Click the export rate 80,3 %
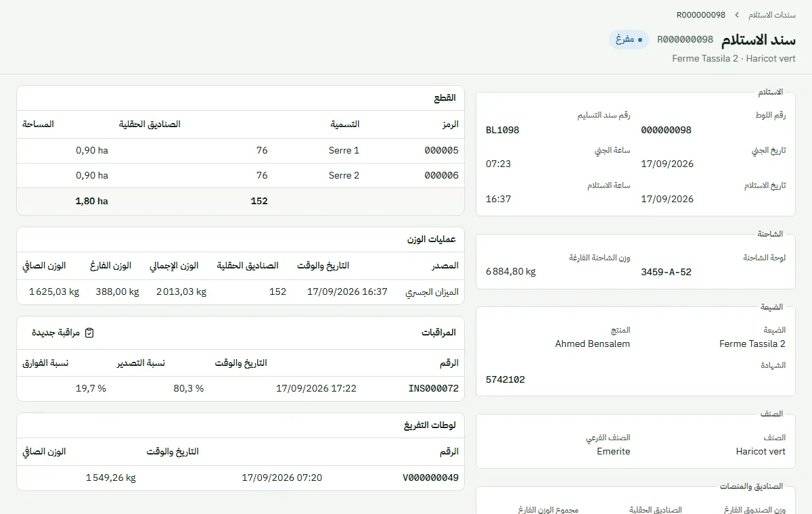Viewport: 812px width, 514px height. click(x=189, y=388)
